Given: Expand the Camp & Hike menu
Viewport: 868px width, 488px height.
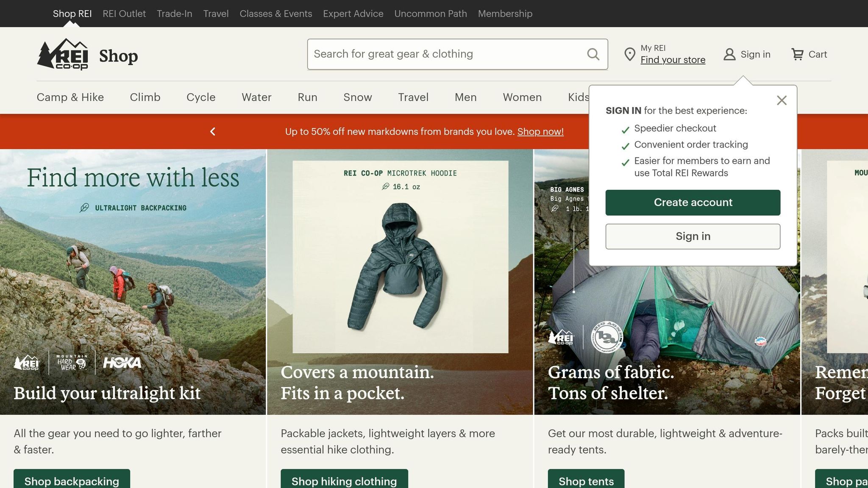Looking at the screenshot, I should [70, 97].
